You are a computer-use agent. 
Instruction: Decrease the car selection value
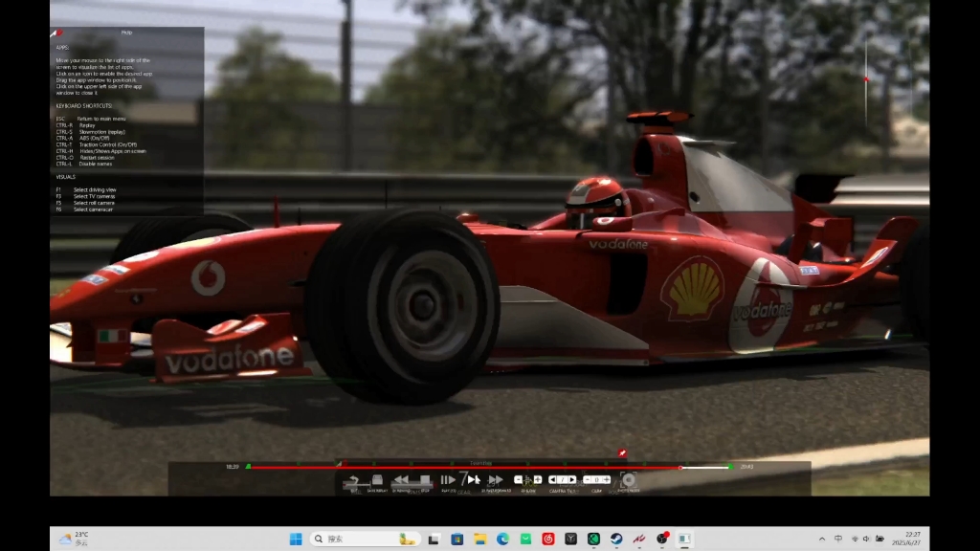click(587, 480)
